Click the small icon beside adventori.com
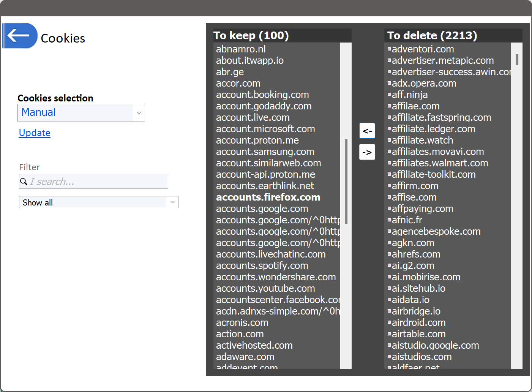Viewport: 532px width, 392px height. 389,49
